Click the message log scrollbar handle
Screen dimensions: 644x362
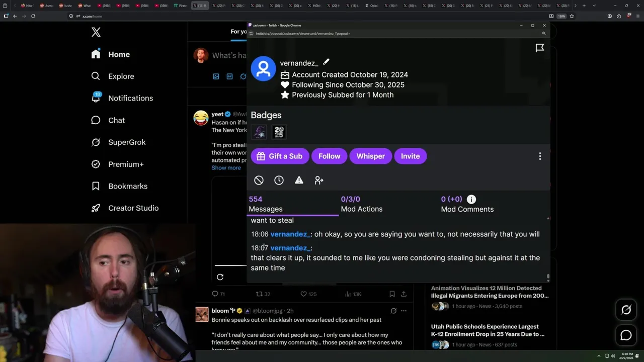(548, 277)
